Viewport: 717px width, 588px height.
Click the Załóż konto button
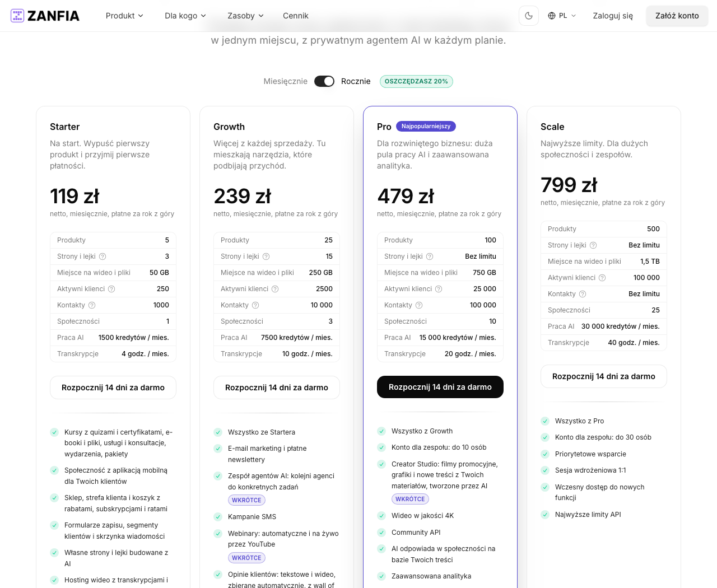pyautogui.click(x=677, y=16)
